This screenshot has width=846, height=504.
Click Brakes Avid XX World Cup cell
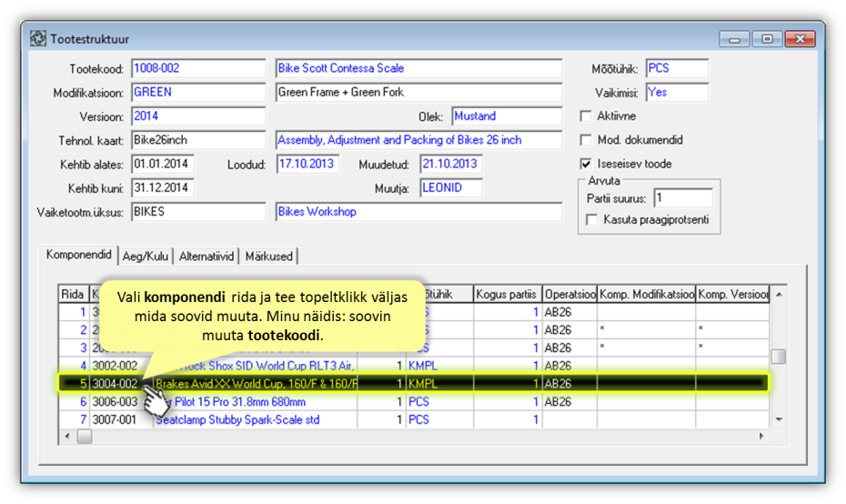(x=256, y=384)
